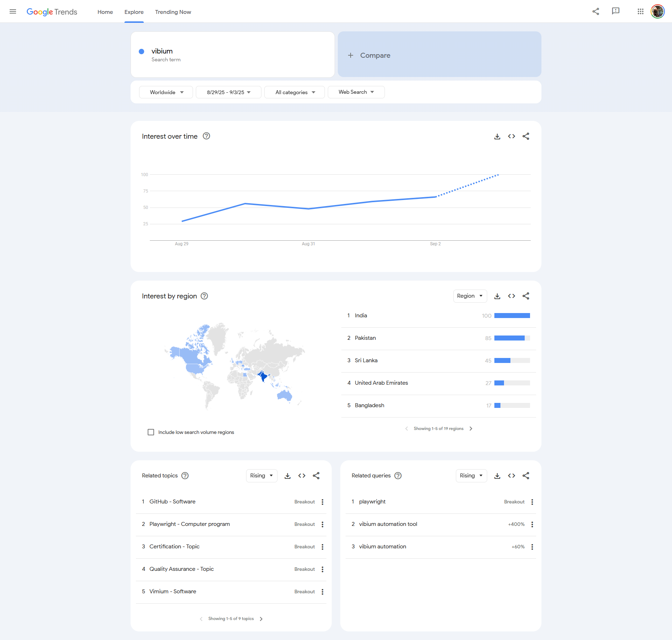
Task: Switch to the Trending Now tab
Action: [173, 12]
